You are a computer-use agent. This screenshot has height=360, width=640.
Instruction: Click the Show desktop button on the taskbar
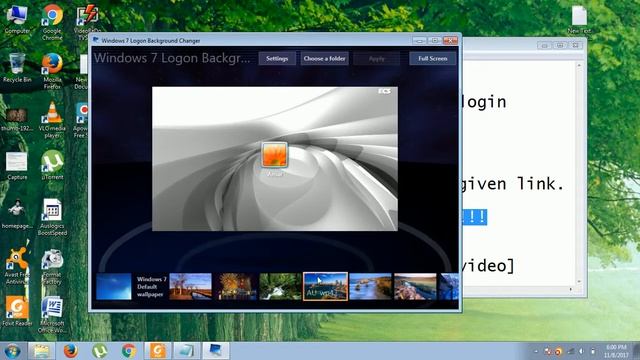click(637, 351)
